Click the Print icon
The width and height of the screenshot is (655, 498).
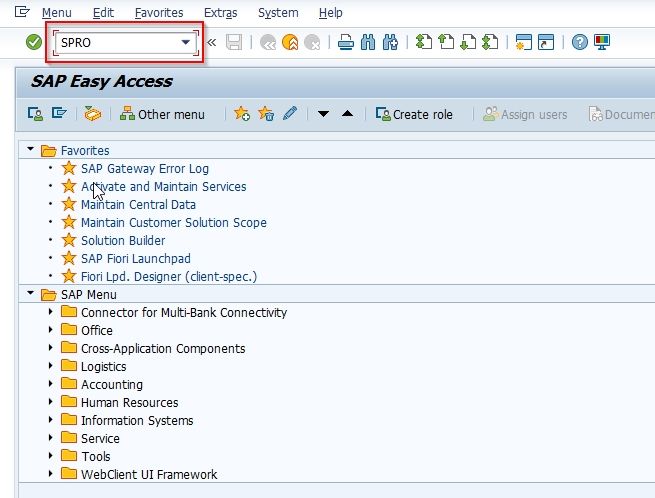pos(346,42)
